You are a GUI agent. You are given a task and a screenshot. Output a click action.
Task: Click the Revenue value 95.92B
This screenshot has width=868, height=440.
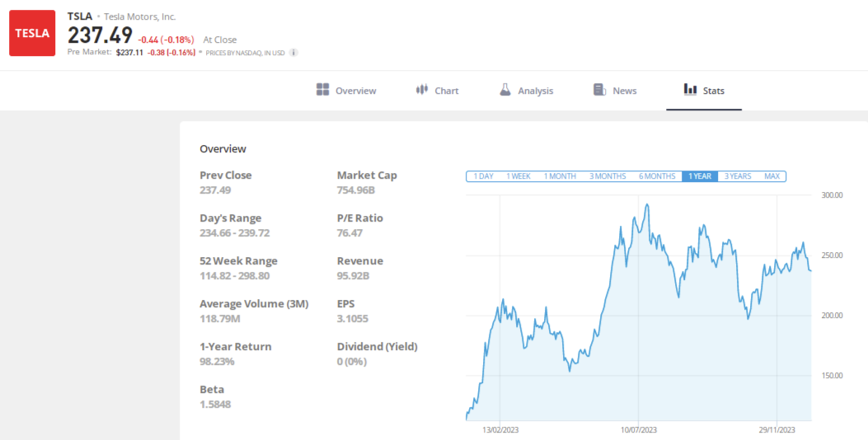pyautogui.click(x=353, y=276)
